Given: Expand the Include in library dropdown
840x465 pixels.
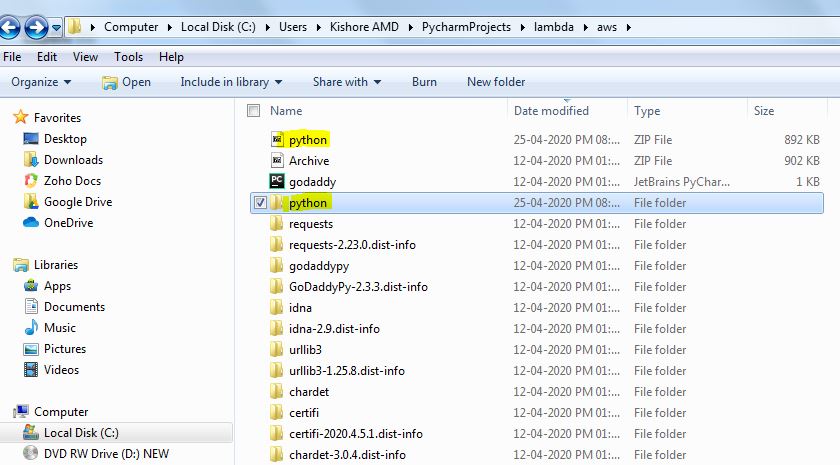Looking at the screenshot, I should tap(231, 82).
